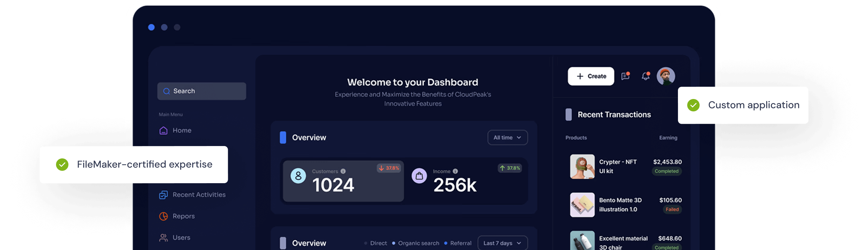Click the Crypter - NFT UI kit name

pos(618,166)
